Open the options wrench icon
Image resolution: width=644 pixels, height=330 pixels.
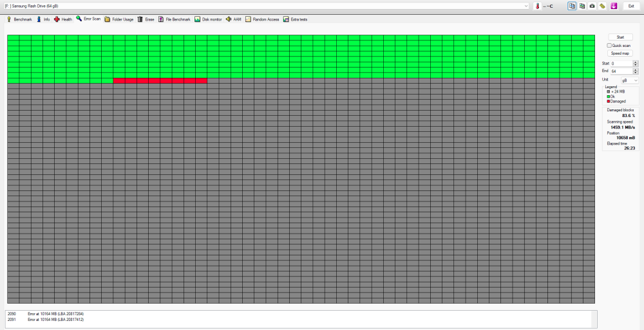tap(603, 6)
